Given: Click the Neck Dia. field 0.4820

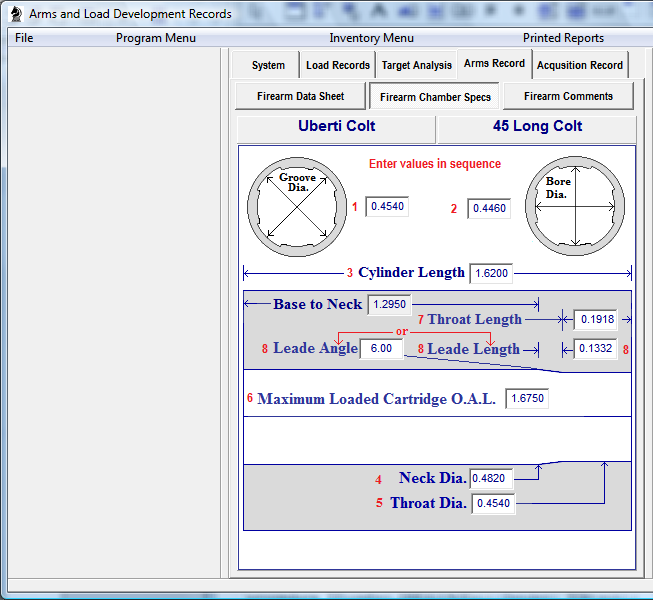Looking at the screenshot, I should 491,478.
